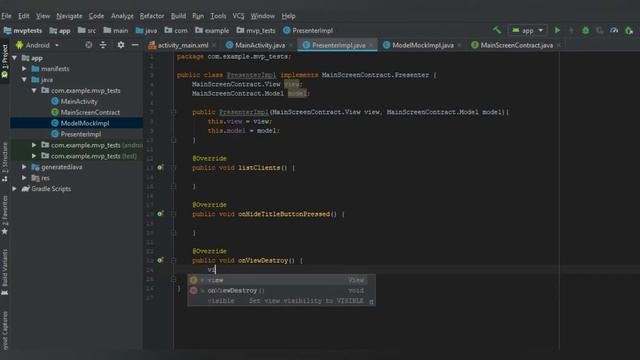This screenshot has height=360, width=640.
Task: Fold the PresenterImpl constructor in the gutter
Action: pos(173,112)
